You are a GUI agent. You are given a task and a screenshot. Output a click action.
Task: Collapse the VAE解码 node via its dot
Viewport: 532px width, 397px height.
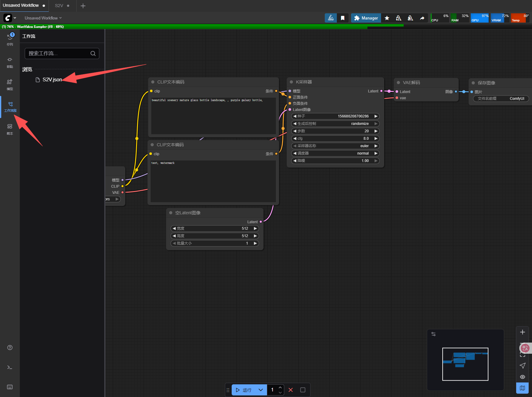tap(398, 83)
